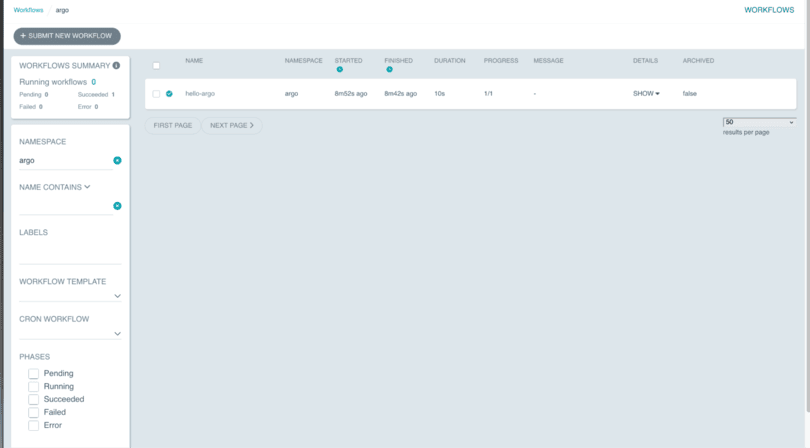Enable the Failed phase filter
The image size is (810, 448).
coord(34,412)
